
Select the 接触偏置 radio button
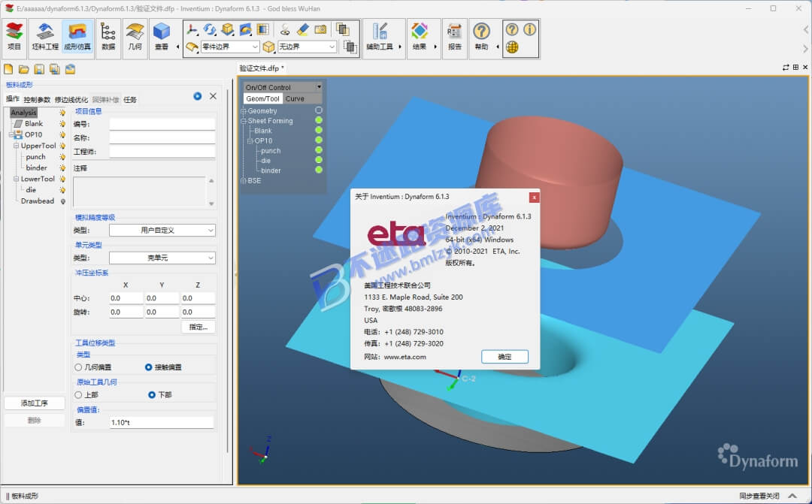tap(149, 367)
